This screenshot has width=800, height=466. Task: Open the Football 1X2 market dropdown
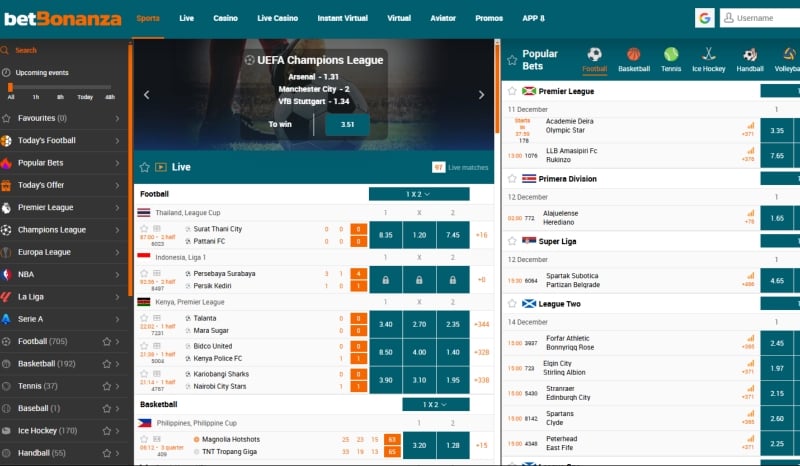coord(419,194)
